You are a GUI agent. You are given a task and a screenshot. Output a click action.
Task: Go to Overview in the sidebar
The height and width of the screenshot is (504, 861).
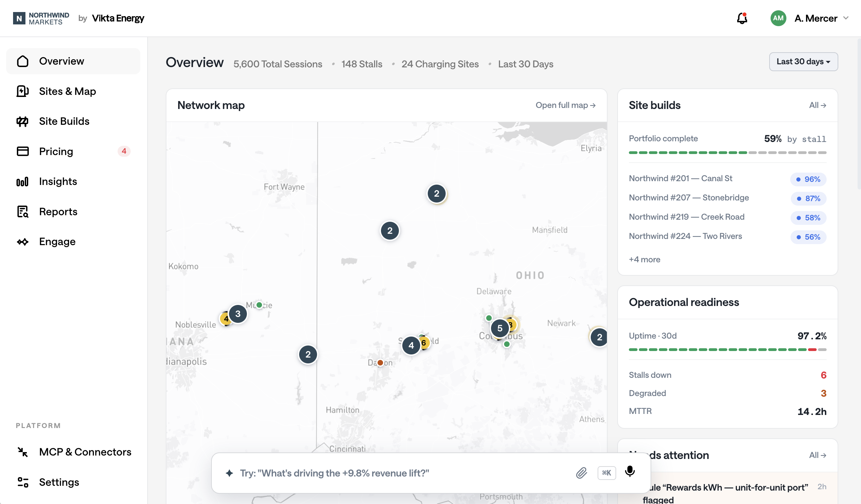[x=73, y=61]
